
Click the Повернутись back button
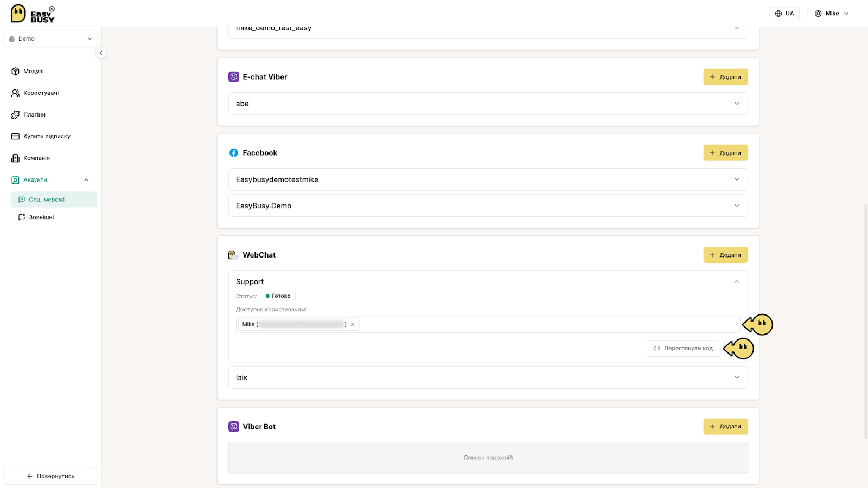point(50,476)
